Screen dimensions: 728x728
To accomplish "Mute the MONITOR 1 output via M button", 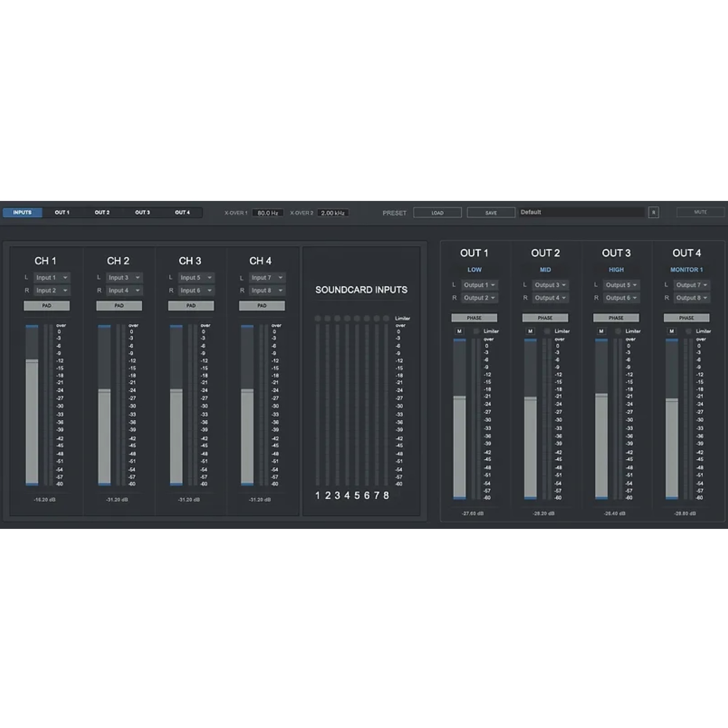I will [x=671, y=331].
